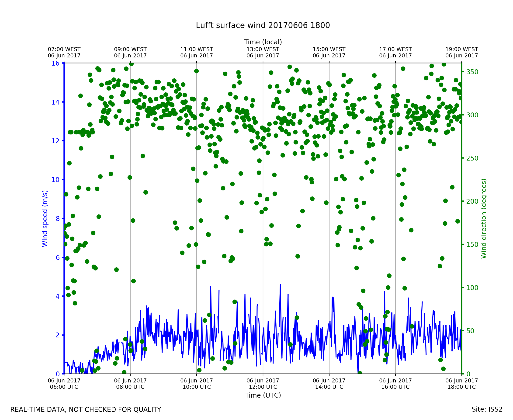Click the blue '2' wind speed tick

58,335
